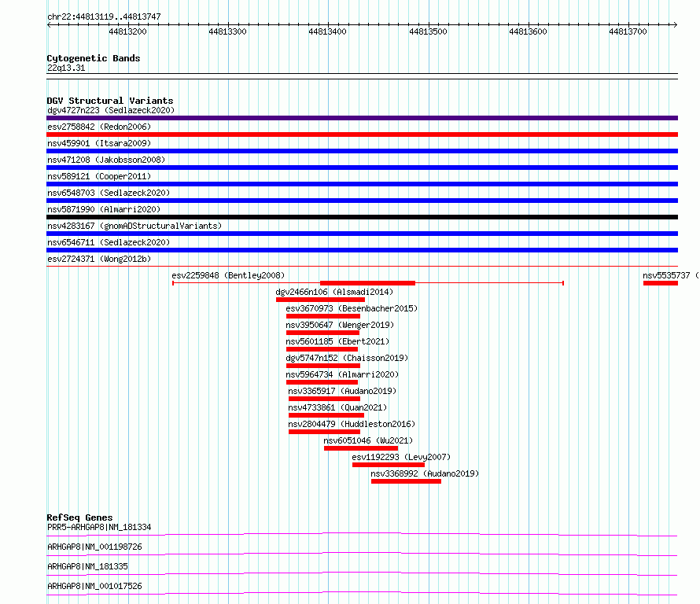The height and width of the screenshot is (604, 700).
Task: Click ARHGAP8|NM_001198726 gene label
Action: (94, 547)
